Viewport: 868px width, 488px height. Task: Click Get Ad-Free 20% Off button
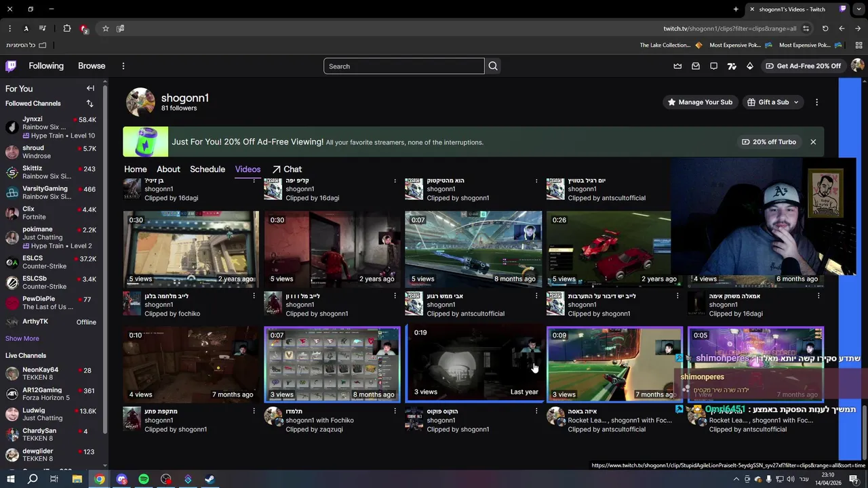click(803, 66)
